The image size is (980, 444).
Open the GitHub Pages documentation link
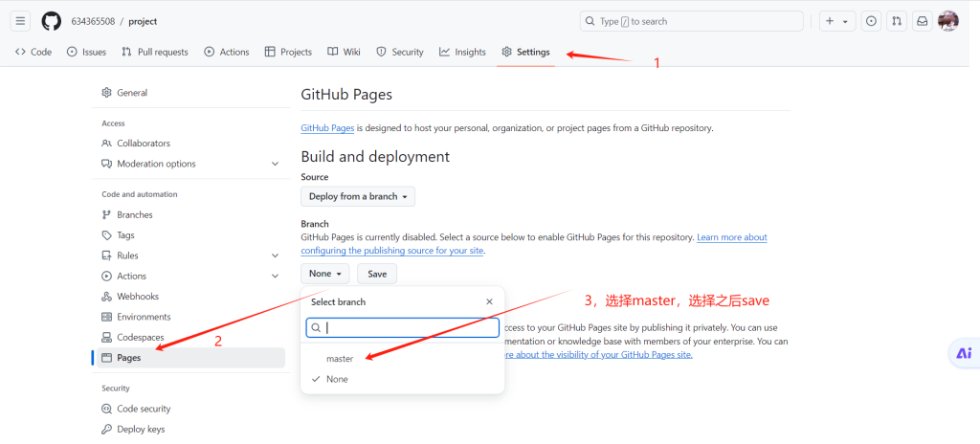(327, 127)
